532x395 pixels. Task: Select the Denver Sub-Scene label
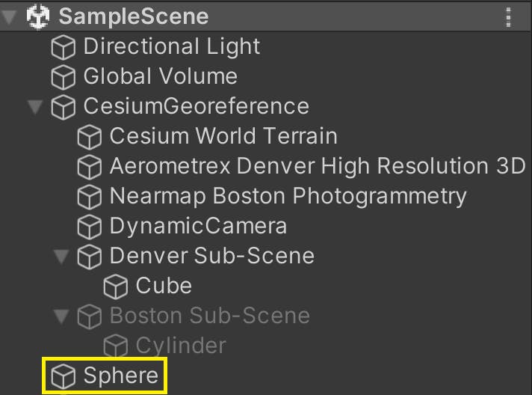(211, 256)
